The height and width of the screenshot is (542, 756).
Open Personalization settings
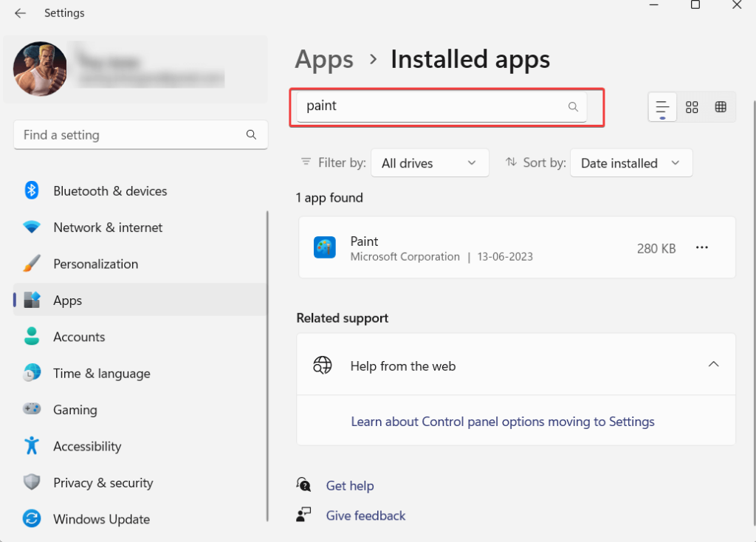[140, 264]
